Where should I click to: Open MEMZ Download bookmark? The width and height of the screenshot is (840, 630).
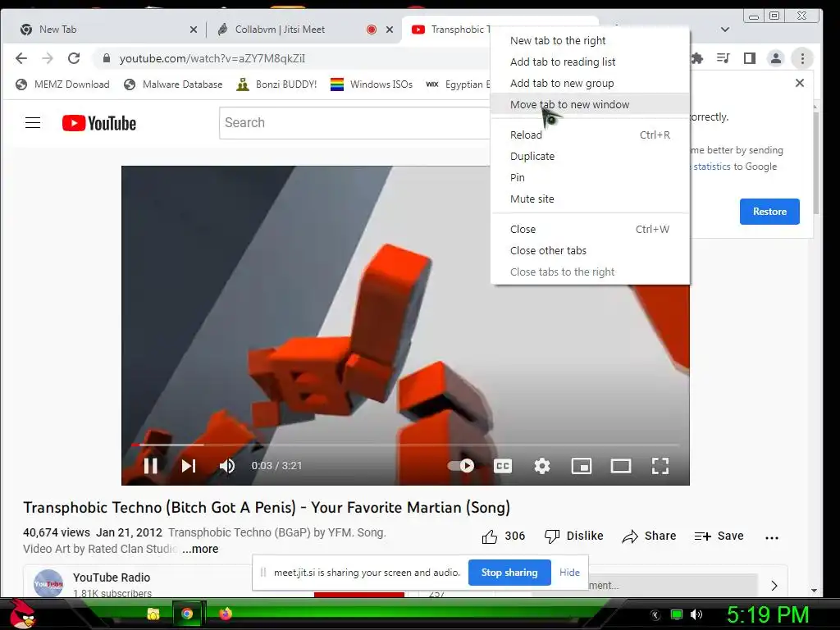pyautogui.click(x=62, y=84)
